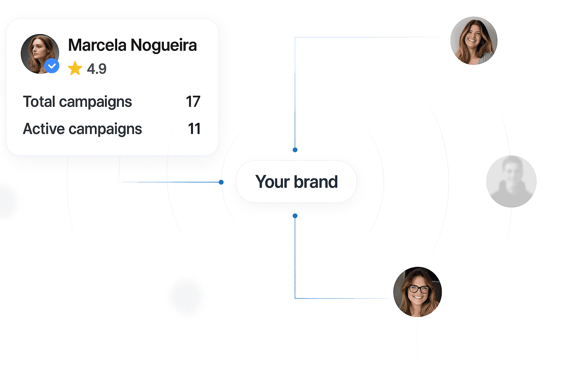Toggle visibility of the anonymous creator profile
Image resolution: width=588 pixels, height=392 pixels.
pos(511,181)
